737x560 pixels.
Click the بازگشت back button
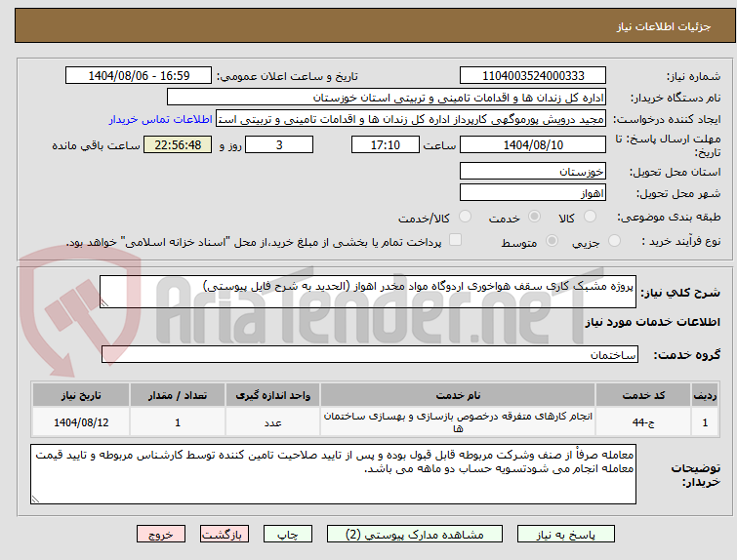coord(225,535)
